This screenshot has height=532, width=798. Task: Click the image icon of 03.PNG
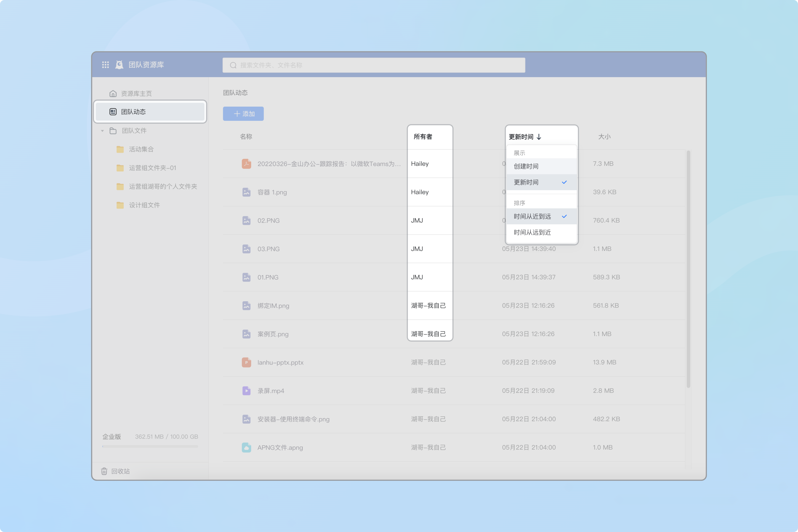point(246,249)
